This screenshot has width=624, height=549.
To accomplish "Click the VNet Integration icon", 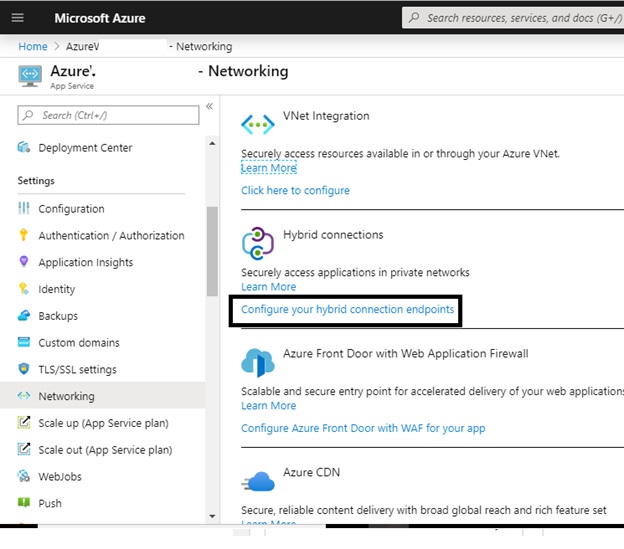I will (x=258, y=124).
